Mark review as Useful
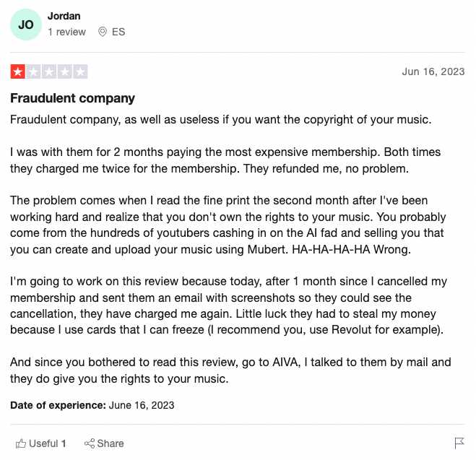 [40, 443]
